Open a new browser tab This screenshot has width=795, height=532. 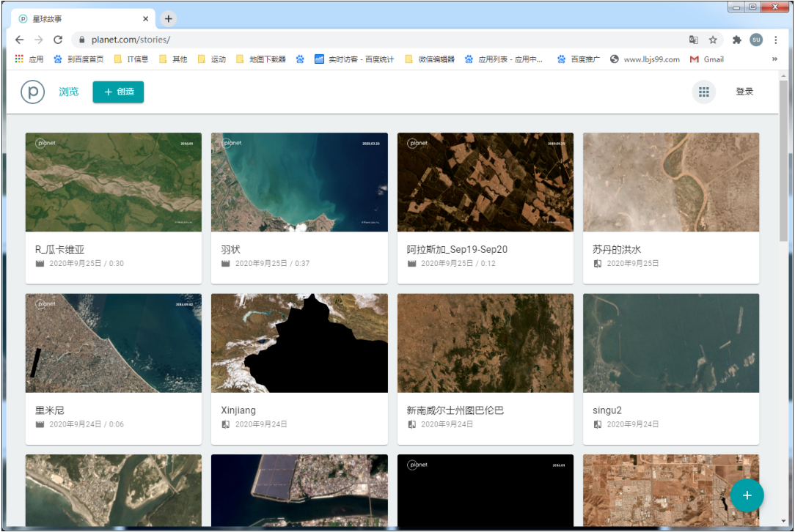[x=168, y=19]
